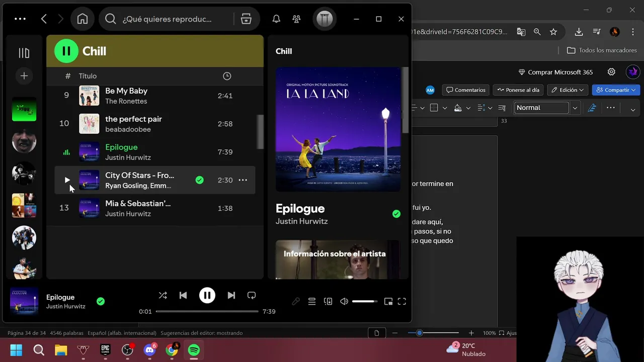
Task: Toggle repeat mode
Action: click(x=252, y=296)
